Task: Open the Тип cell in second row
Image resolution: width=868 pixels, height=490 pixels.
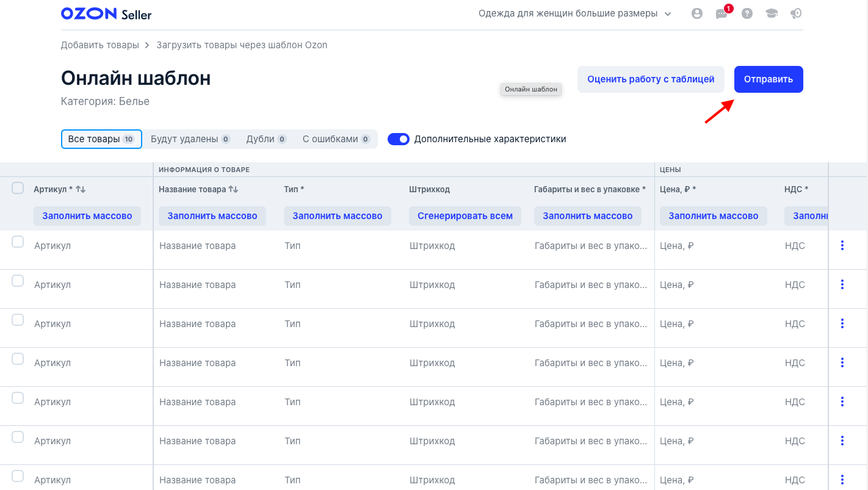Action: pyautogui.click(x=341, y=289)
